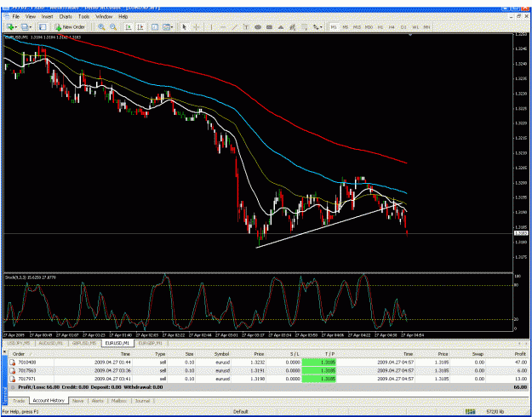
Task: Open the Mailbox terminal tab
Action: pos(119,401)
